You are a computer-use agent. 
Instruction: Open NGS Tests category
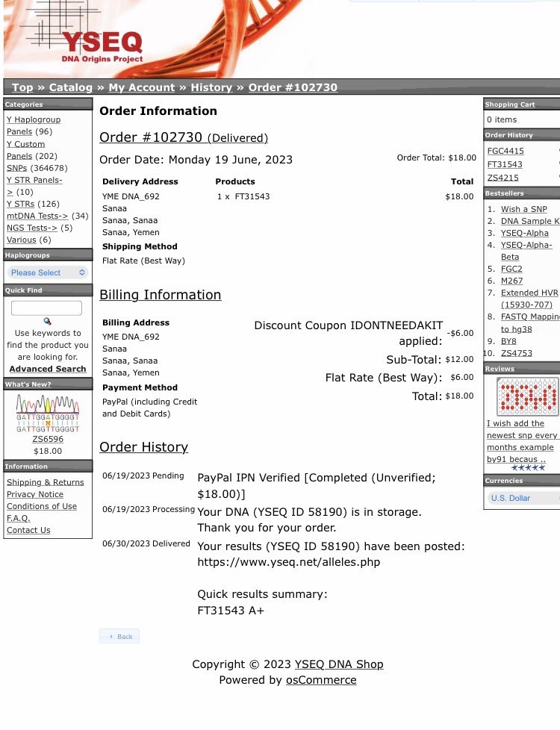point(32,228)
